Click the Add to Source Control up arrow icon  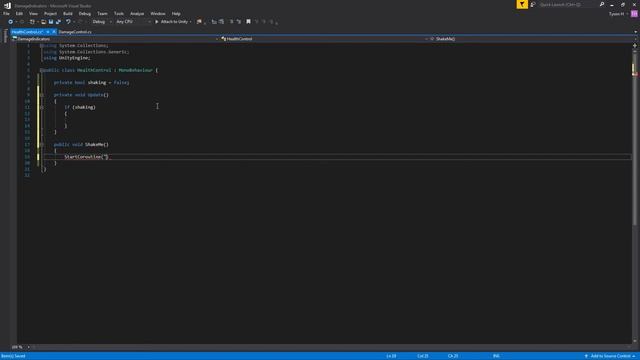(x=586, y=356)
